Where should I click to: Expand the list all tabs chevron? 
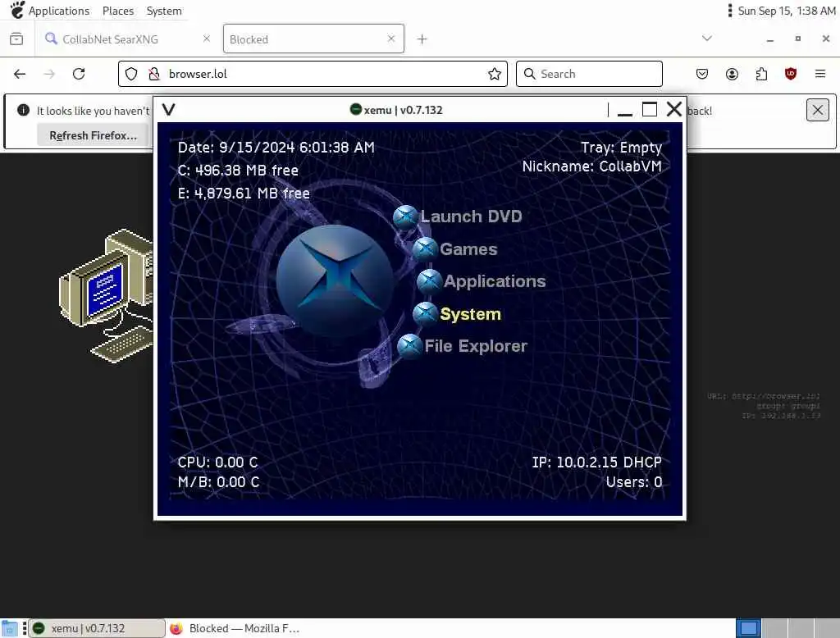(707, 39)
